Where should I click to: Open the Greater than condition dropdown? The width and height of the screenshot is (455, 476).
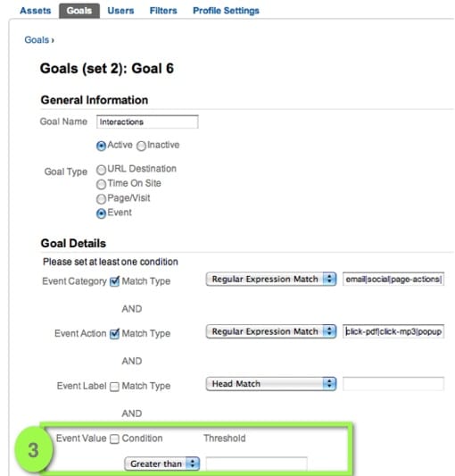(x=162, y=463)
